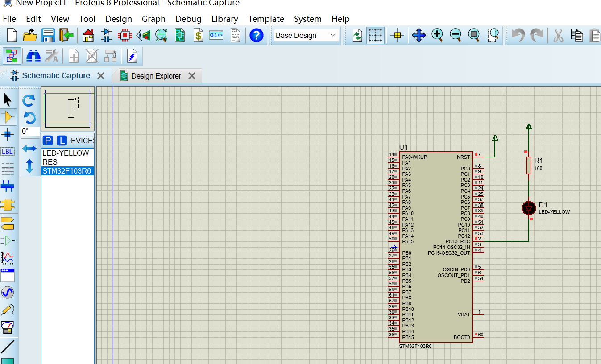Zoom to a selected area
This screenshot has width=601, height=364.
pyautogui.click(x=493, y=35)
